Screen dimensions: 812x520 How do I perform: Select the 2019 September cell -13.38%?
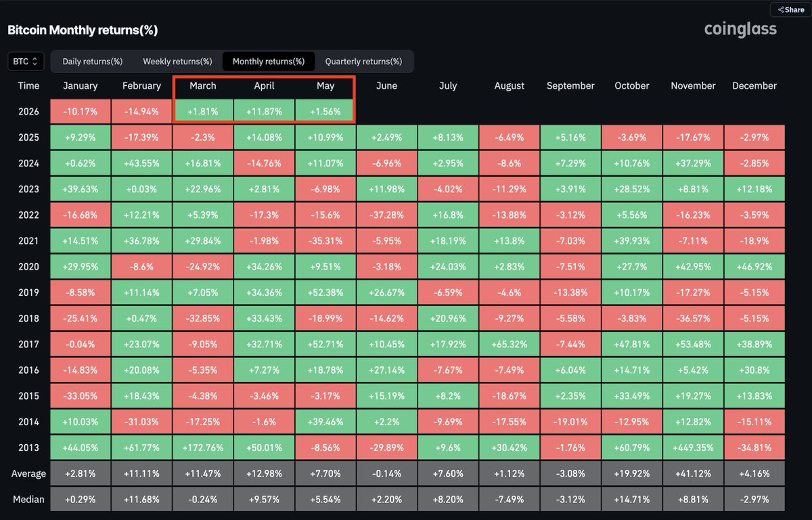click(570, 292)
